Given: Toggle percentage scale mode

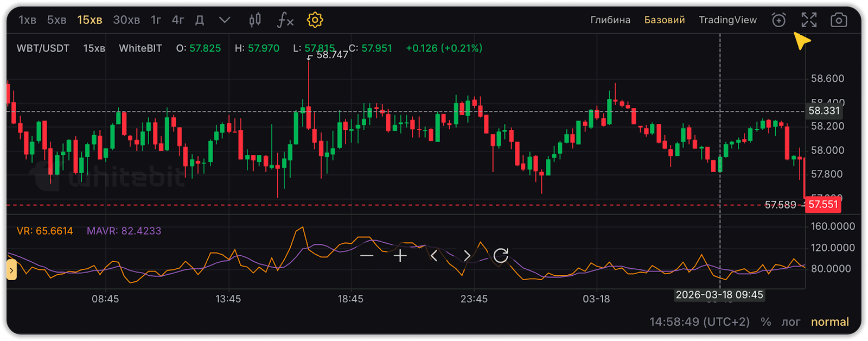Looking at the screenshot, I should pos(765,322).
